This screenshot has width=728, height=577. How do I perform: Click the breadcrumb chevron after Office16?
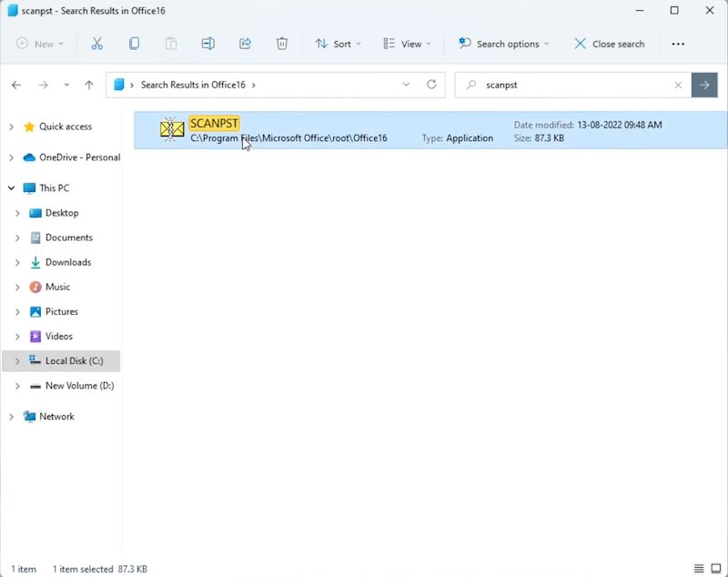click(x=254, y=85)
